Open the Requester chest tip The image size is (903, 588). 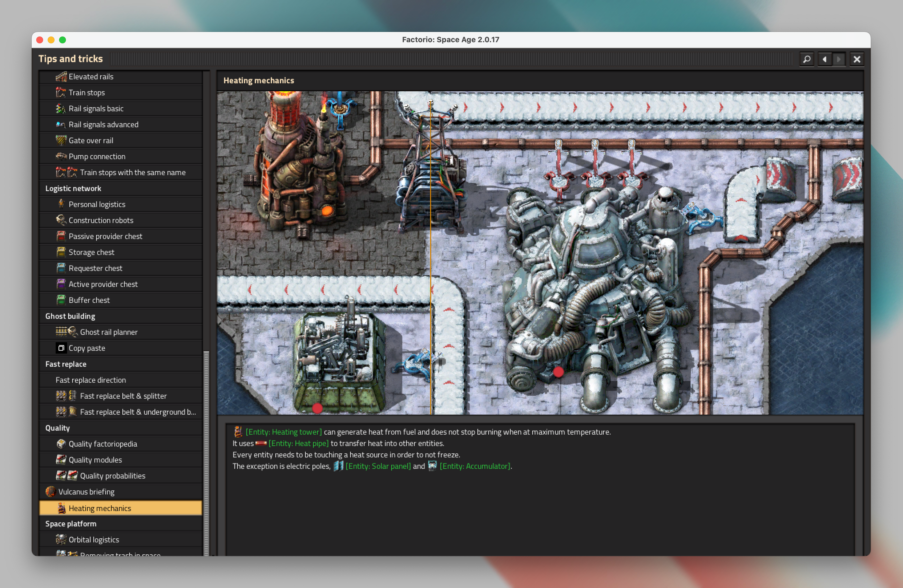coord(121,268)
